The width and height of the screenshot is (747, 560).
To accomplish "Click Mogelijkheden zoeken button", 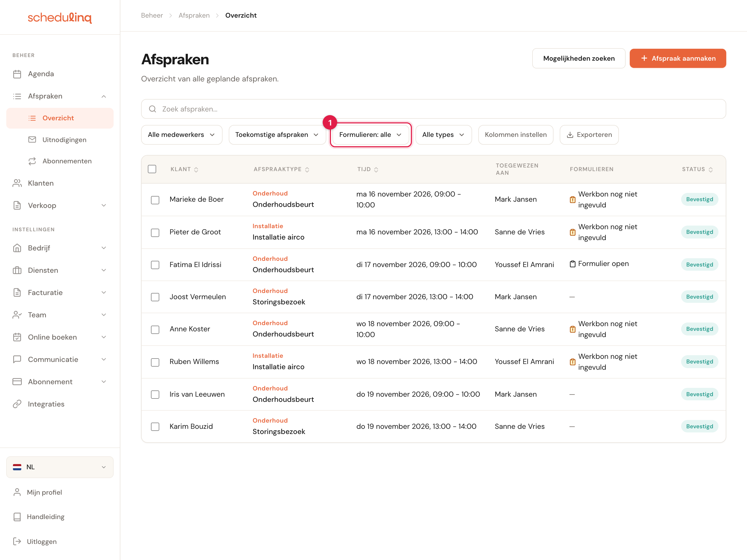I will [x=579, y=58].
